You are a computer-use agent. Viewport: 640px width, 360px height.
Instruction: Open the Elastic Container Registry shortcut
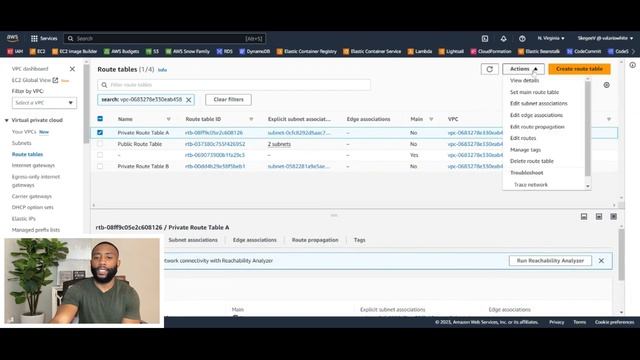click(307, 51)
